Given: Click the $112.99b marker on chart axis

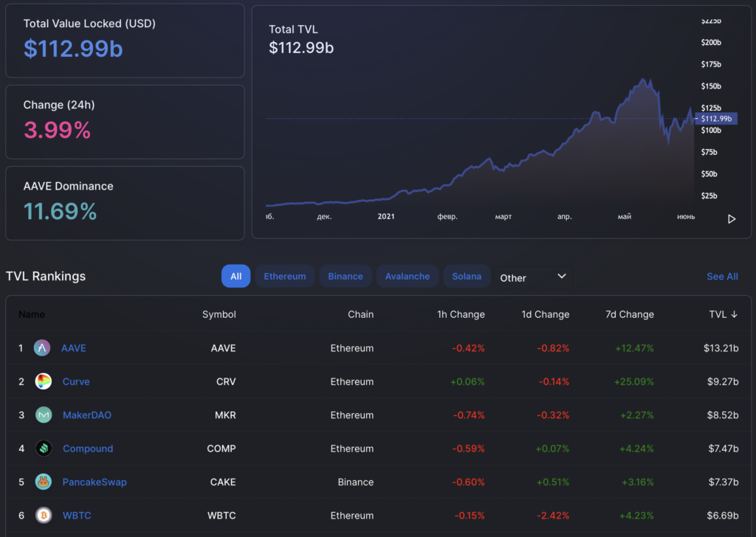Looking at the screenshot, I should coord(715,119).
